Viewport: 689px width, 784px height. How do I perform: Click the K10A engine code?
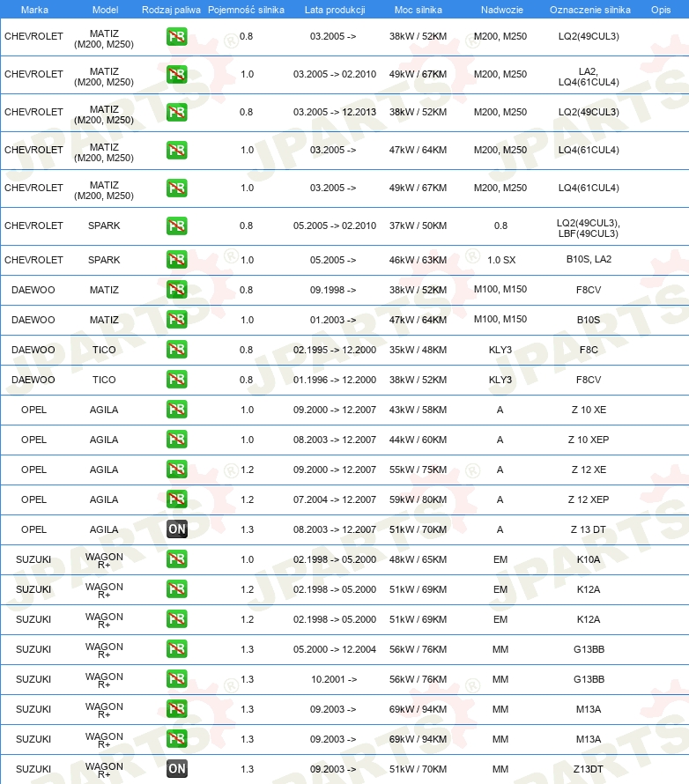click(589, 559)
